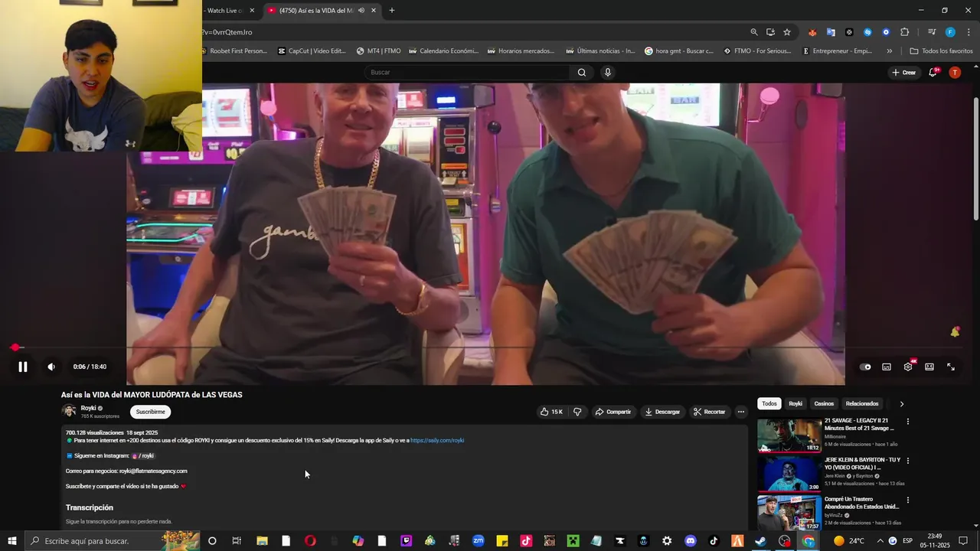Like the video with 15 K likes
The width and height of the screenshot is (980, 551).
(x=551, y=412)
